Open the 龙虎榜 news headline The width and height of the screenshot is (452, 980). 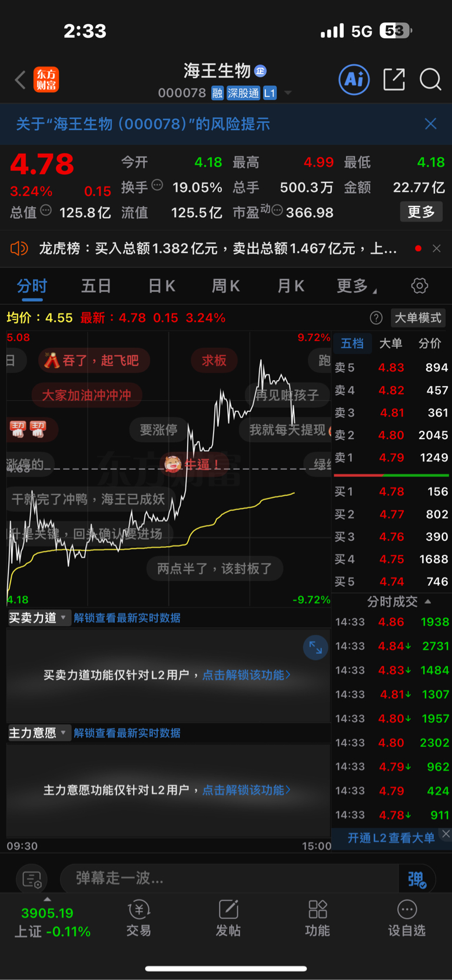coord(218,248)
